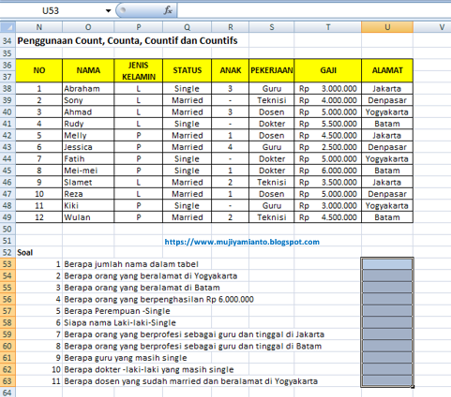This screenshot has width=451, height=397.
Task: Click the salary value 6.000.000 in Mei-mei's row
Action: pyautogui.click(x=328, y=170)
